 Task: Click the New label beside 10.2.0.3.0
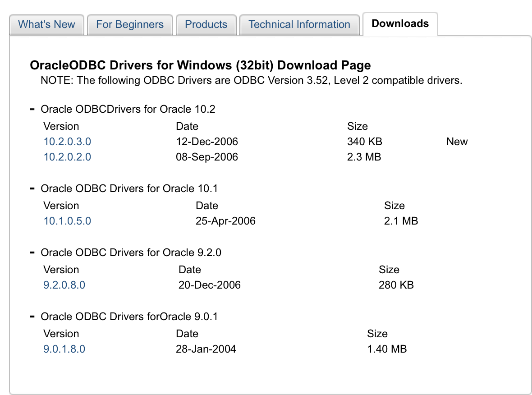pos(457,142)
